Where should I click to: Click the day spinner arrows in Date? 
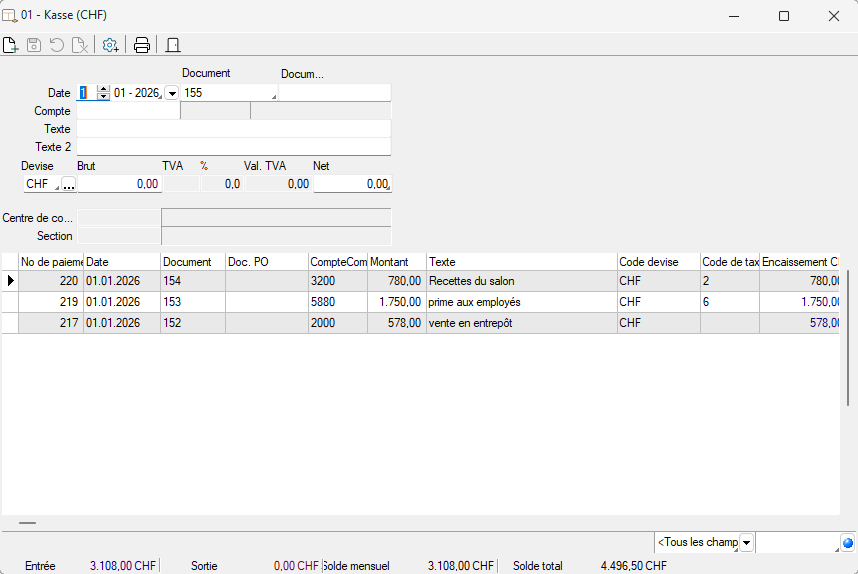pyautogui.click(x=103, y=93)
